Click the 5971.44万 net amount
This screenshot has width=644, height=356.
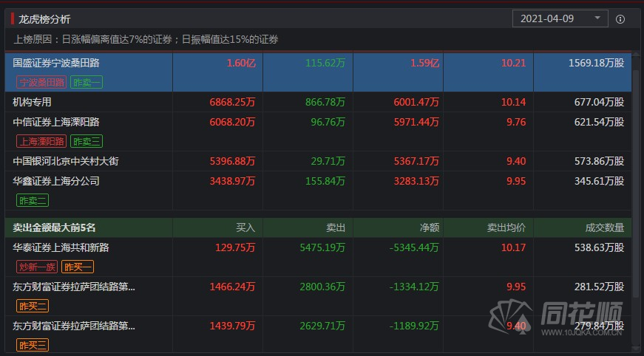416,122
